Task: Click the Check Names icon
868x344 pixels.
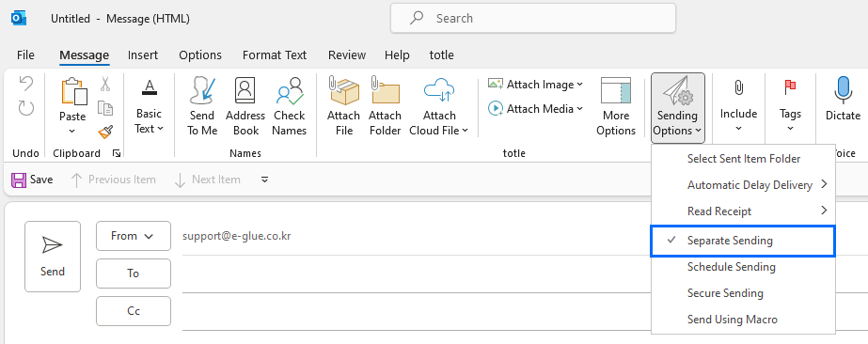Action: [x=290, y=91]
